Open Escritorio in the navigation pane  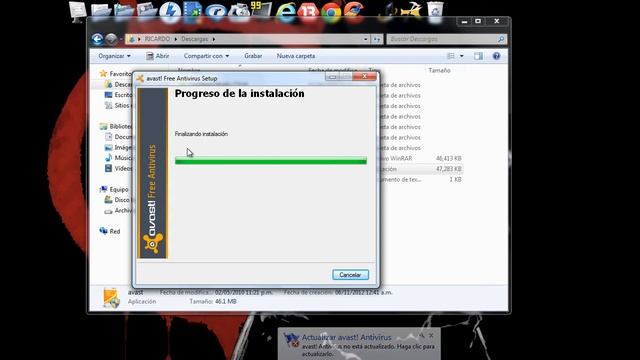(x=118, y=95)
